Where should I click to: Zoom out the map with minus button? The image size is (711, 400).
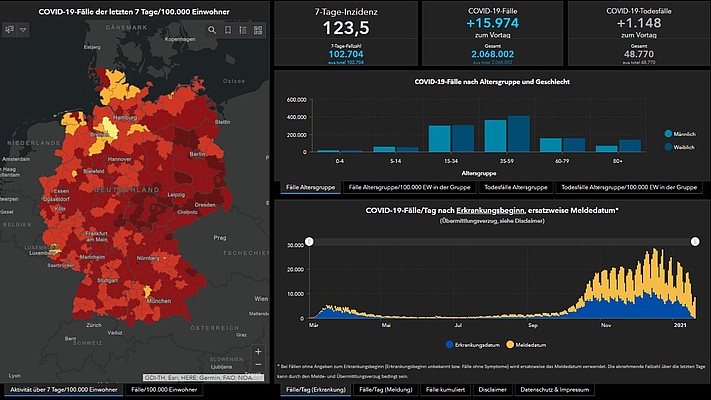pyautogui.click(x=258, y=365)
